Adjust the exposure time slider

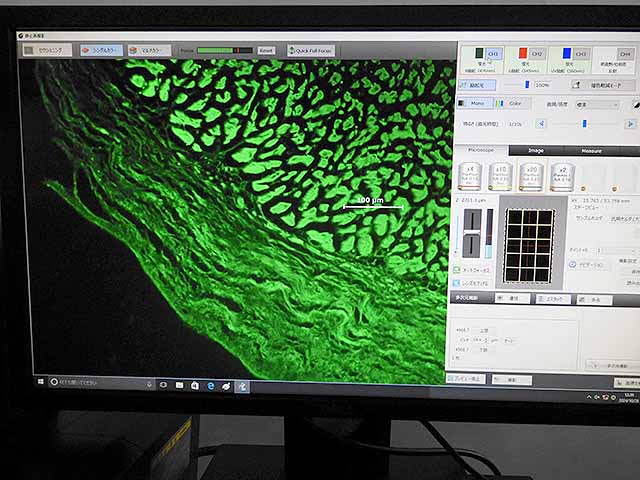click(584, 123)
